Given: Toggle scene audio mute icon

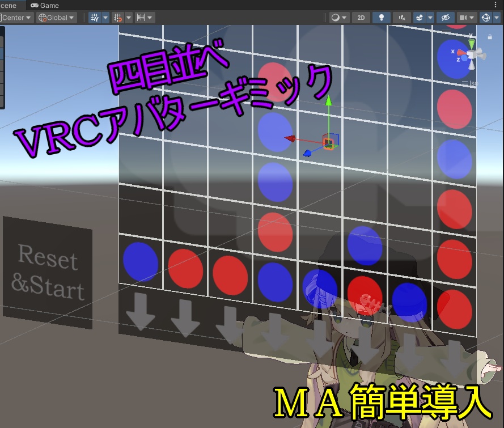Looking at the screenshot, I should coord(401,18).
